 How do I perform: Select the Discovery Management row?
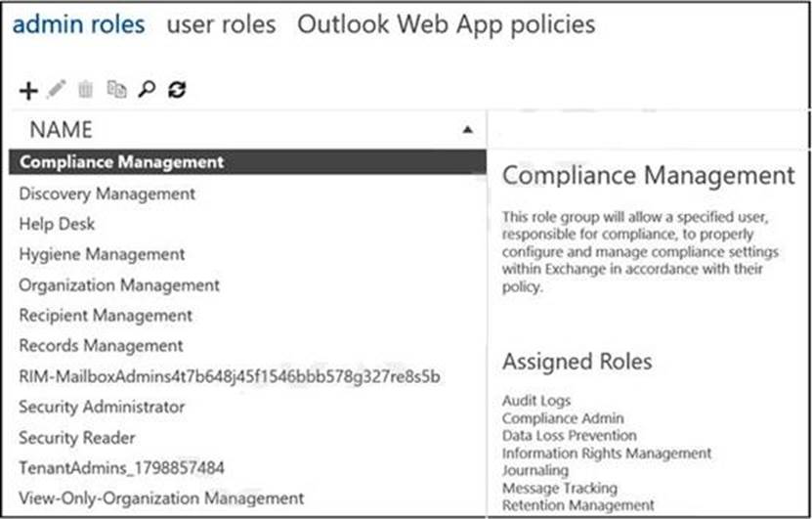click(x=107, y=194)
